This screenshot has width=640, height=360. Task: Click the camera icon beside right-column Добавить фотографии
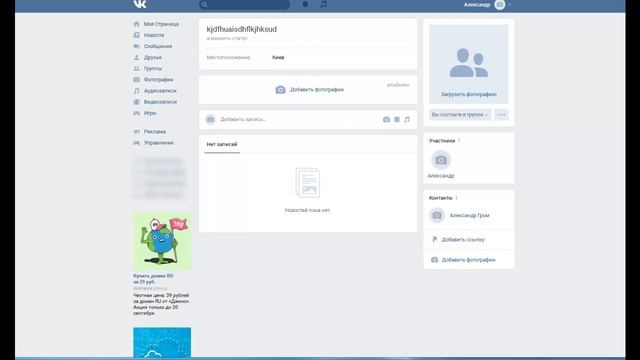(435, 260)
